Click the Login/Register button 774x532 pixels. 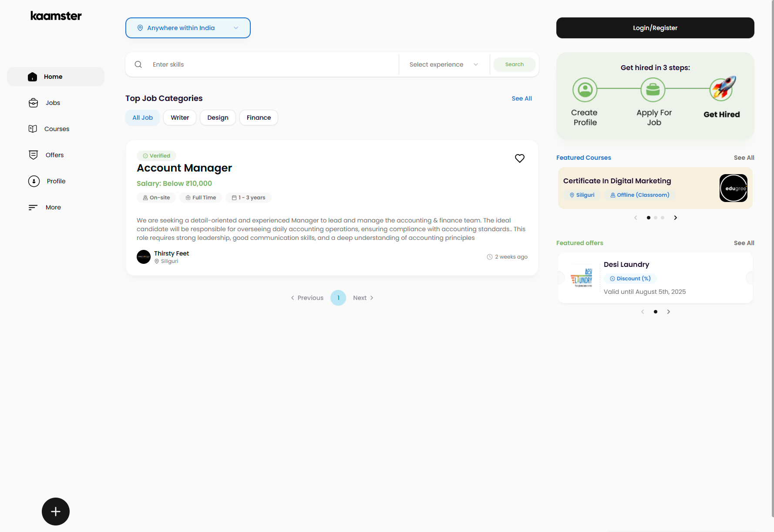click(x=655, y=28)
